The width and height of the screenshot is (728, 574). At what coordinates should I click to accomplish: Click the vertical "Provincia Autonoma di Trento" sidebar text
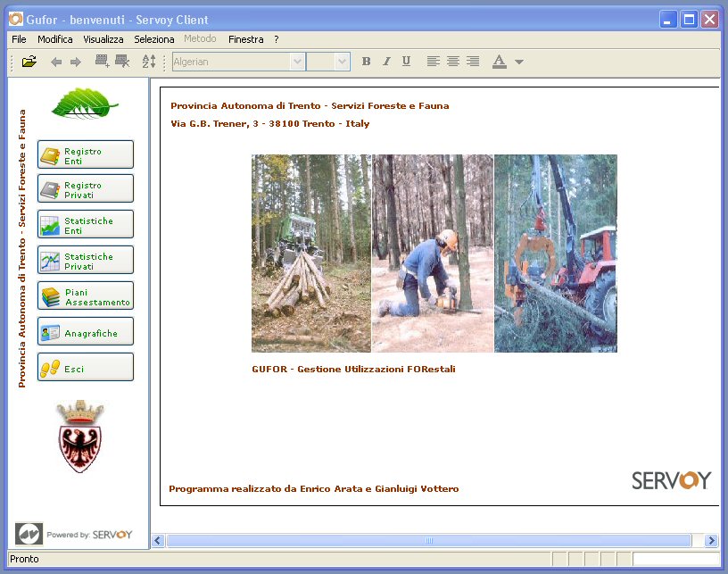click(21, 248)
